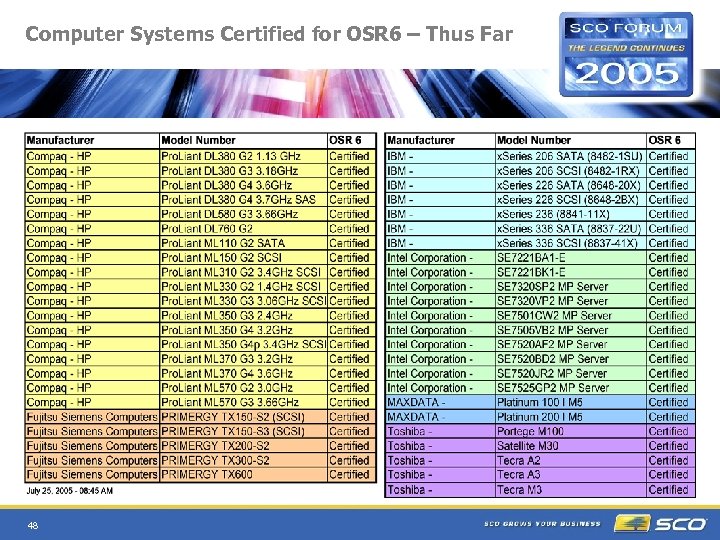
Task: Select the ProLiant ML350 G3 2.4GHz cell
Action: click(x=243, y=315)
